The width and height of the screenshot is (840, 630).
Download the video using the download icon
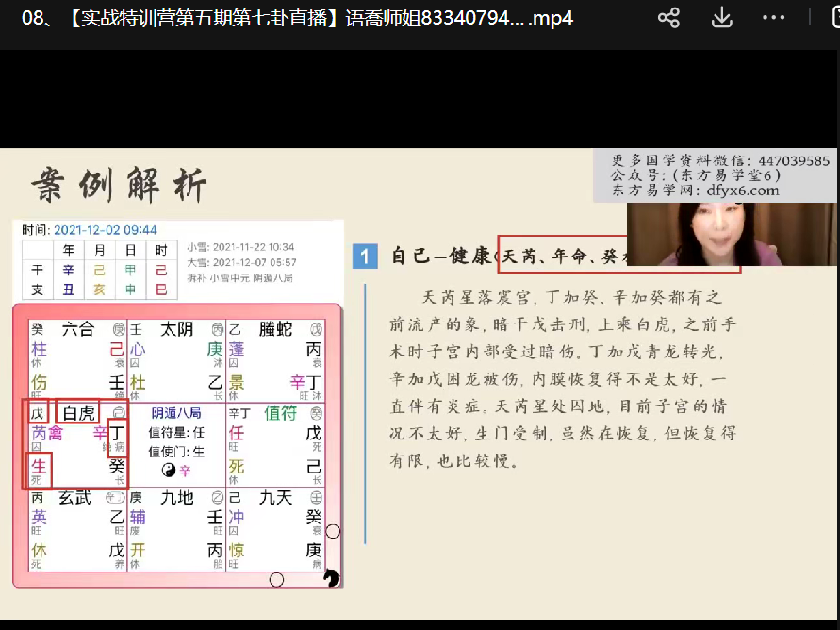721,18
